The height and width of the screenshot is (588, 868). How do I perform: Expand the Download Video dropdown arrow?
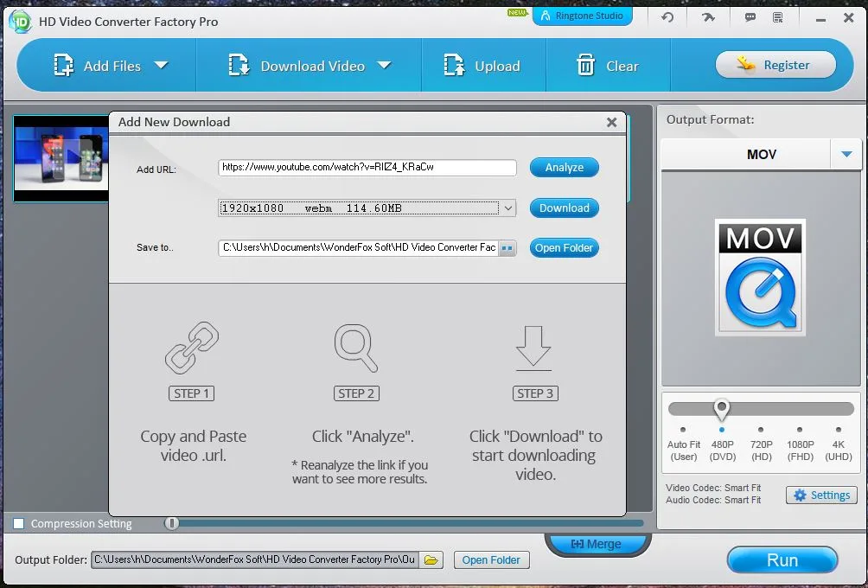[384, 66]
